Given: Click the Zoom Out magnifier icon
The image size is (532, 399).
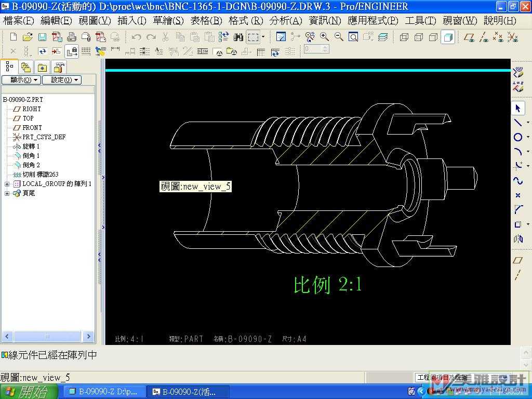Looking at the screenshot, I should [x=339, y=37].
